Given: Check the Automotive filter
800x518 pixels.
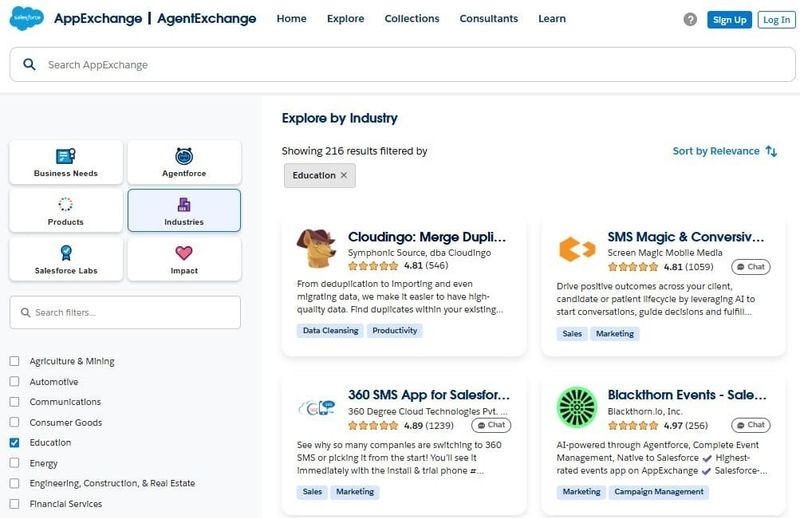Looking at the screenshot, I should pos(14,382).
